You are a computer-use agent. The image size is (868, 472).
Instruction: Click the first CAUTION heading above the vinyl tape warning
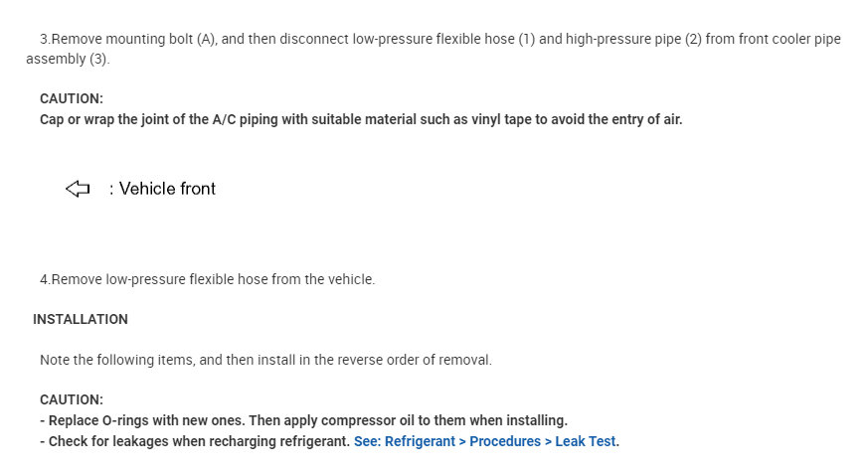click(72, 98)
